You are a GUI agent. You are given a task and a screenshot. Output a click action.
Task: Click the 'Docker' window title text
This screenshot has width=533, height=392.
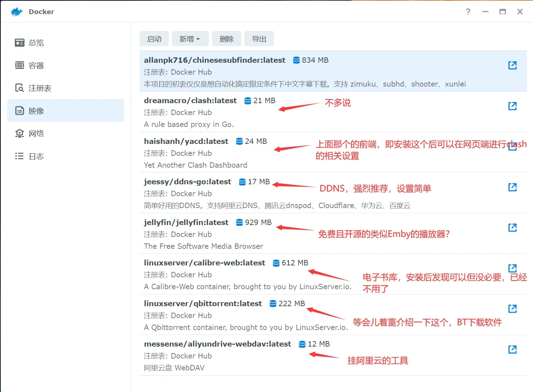click(x=41, y=12)
